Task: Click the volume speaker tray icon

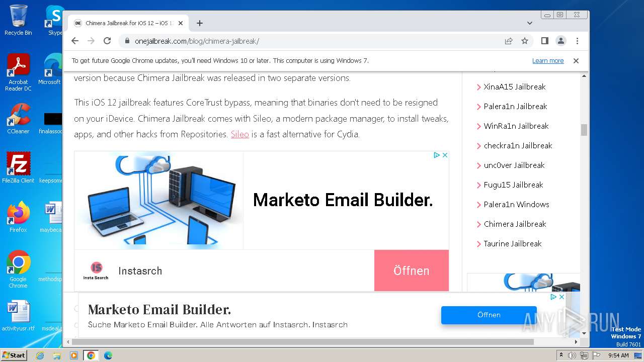Action: [572, 355]
